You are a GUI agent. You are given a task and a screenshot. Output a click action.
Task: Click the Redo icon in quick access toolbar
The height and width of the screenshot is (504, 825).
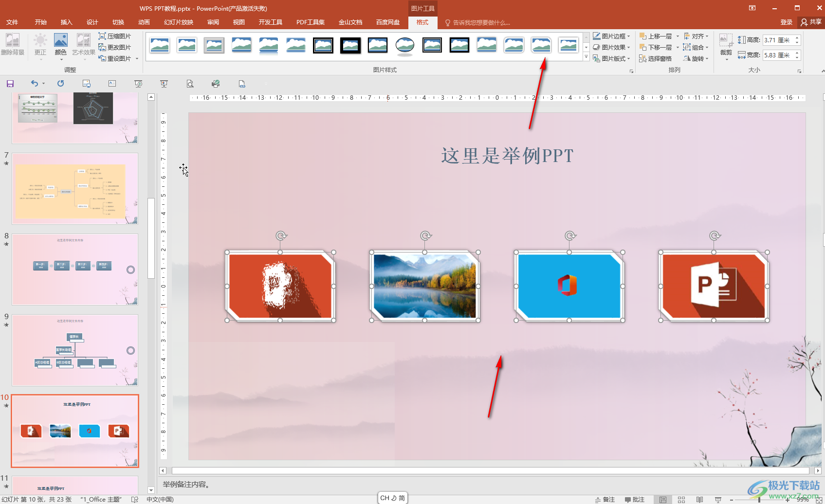click(60, 84)
